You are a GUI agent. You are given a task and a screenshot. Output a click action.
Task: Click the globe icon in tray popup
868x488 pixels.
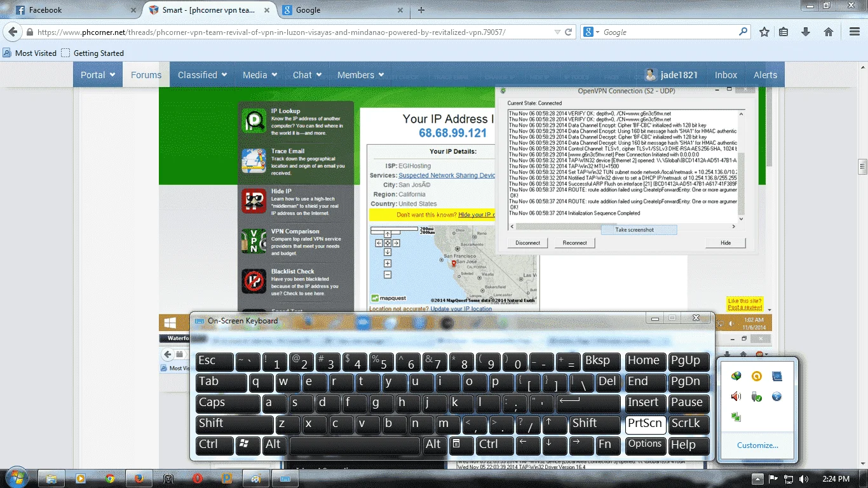(x=776, y=396)
